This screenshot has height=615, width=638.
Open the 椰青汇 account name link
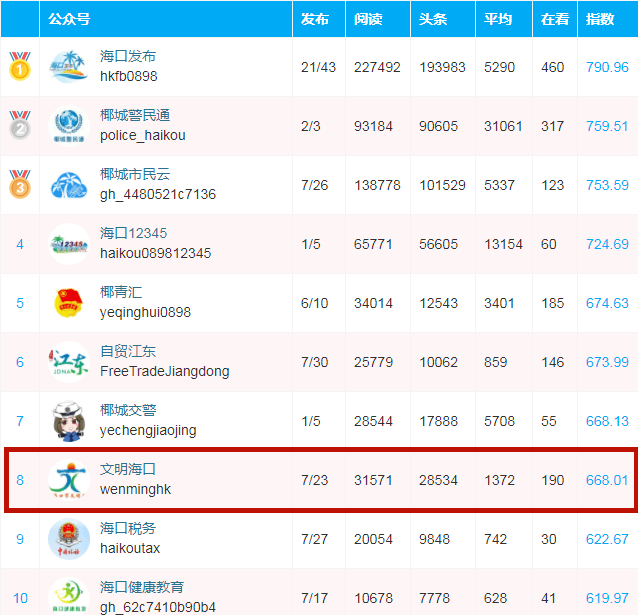point(121,292)
